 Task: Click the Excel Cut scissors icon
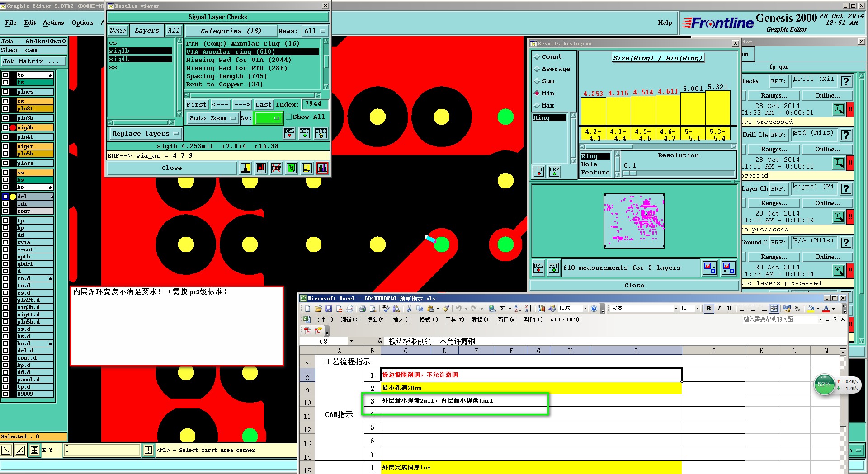tap(409, 309)
